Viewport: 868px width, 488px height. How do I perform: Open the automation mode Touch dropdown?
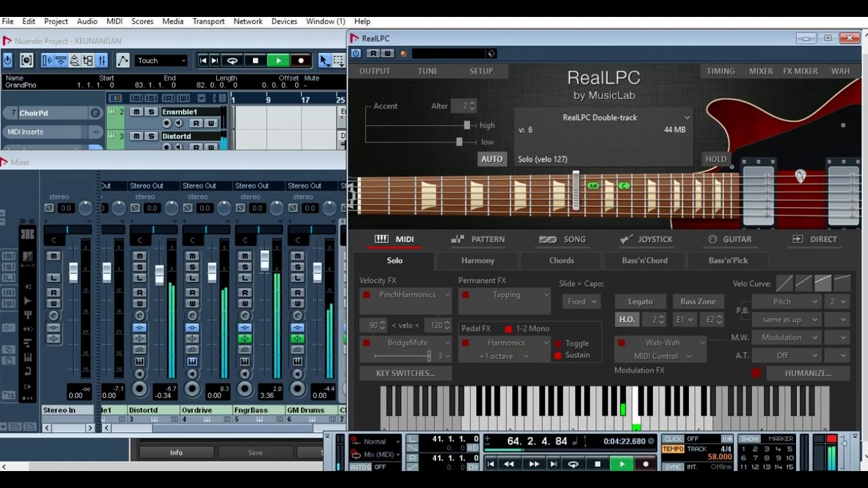tap(161, 61)
